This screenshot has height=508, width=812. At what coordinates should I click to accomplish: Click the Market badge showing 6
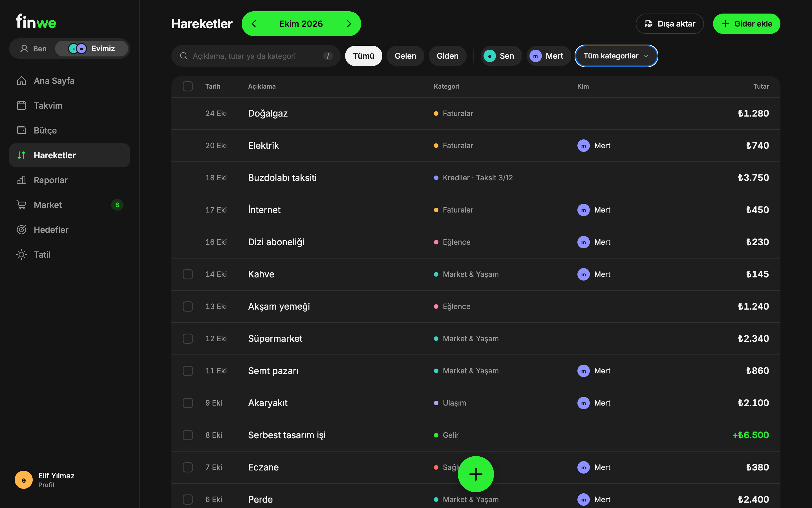click(x=117, y=205)
